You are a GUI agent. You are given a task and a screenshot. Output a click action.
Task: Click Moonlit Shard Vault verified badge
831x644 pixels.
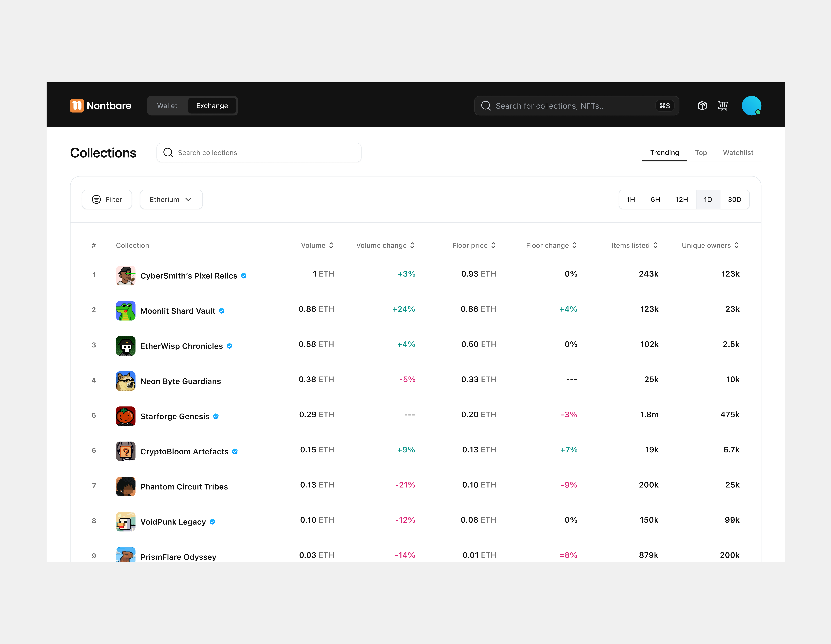(222, 311)
